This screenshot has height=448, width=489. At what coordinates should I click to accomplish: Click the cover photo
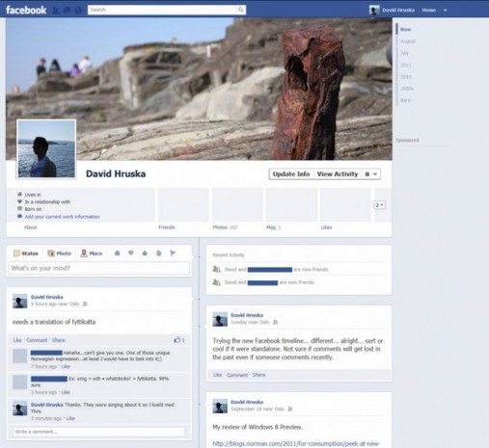199,89
